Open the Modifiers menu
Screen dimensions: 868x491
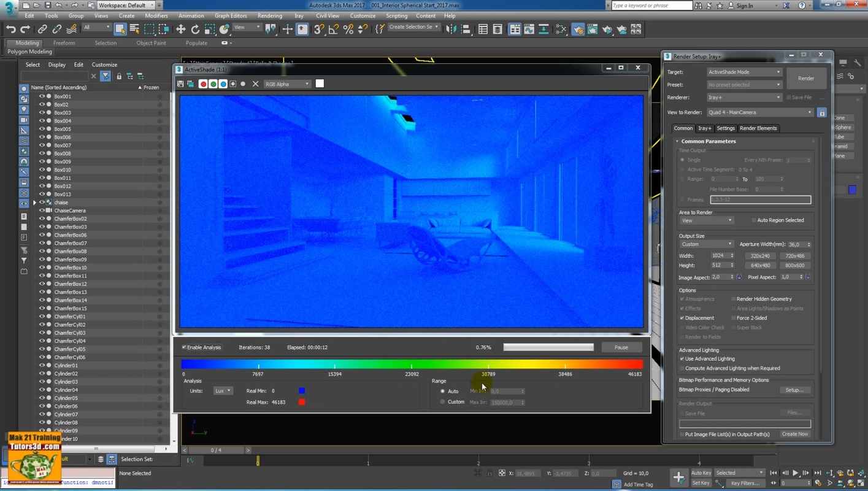tap(156, 16)
